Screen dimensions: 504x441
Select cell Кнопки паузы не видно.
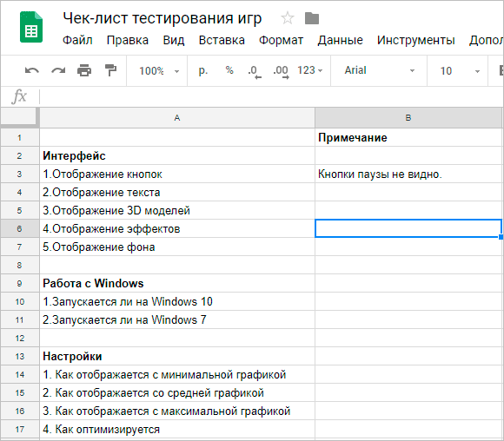pyautogui.click(x=408, y=174)
